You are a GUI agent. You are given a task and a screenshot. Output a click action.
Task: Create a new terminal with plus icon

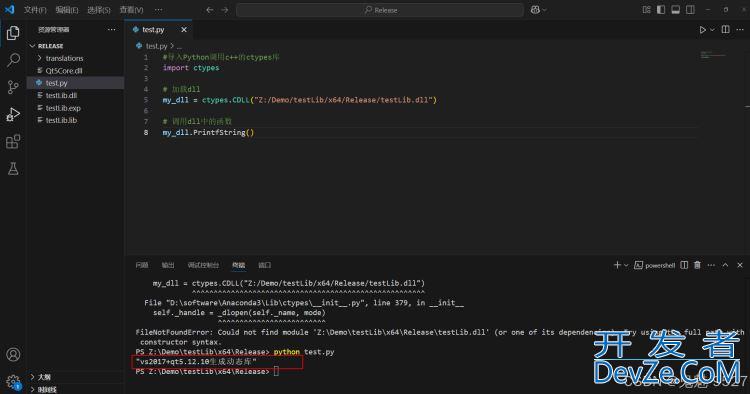click(617, 265)
